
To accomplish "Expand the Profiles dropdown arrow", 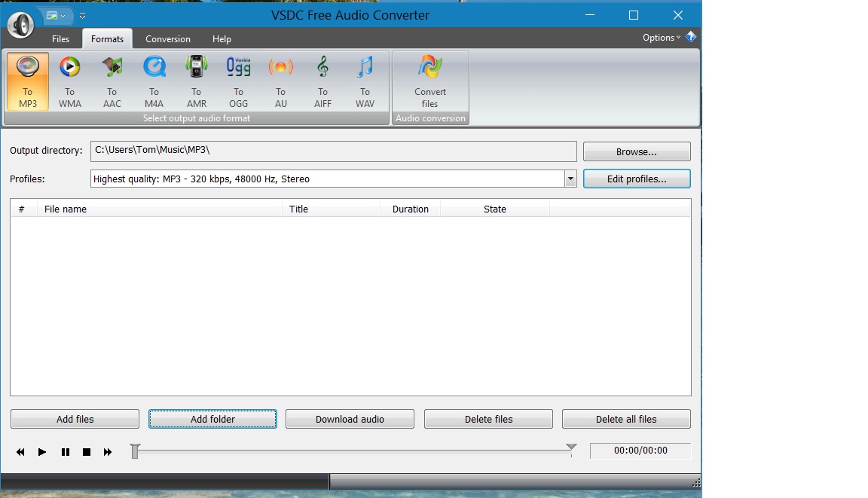I will [570, 179].
